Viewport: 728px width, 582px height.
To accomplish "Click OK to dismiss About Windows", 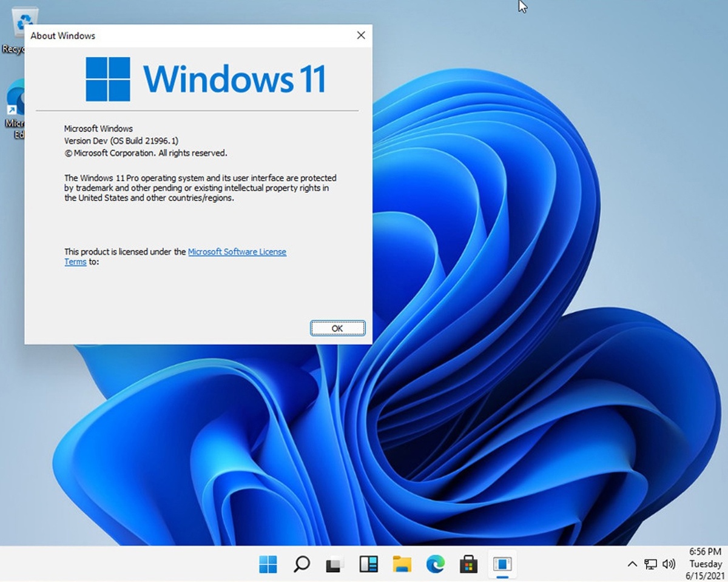I will (x=337, y=328).
